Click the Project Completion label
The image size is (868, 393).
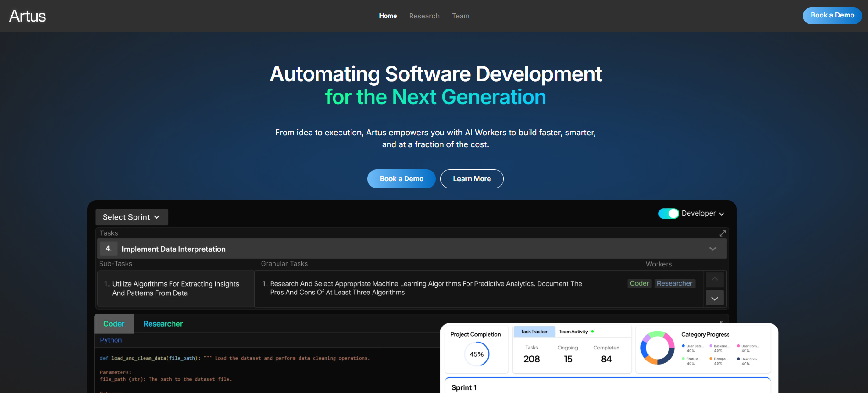point(476,334)
